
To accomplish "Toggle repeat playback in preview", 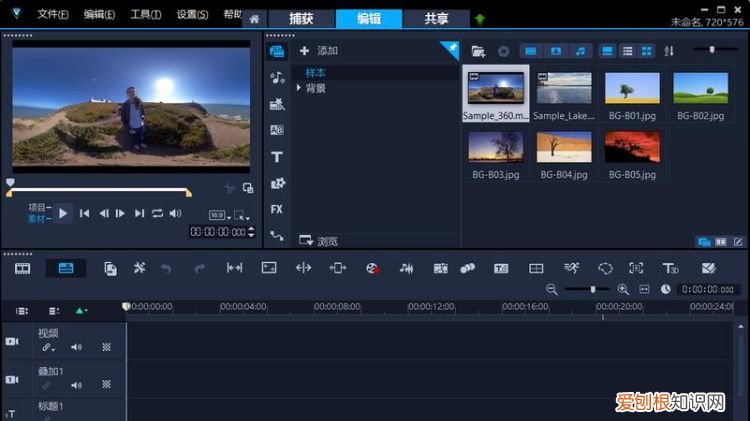I will click(157, 213).
